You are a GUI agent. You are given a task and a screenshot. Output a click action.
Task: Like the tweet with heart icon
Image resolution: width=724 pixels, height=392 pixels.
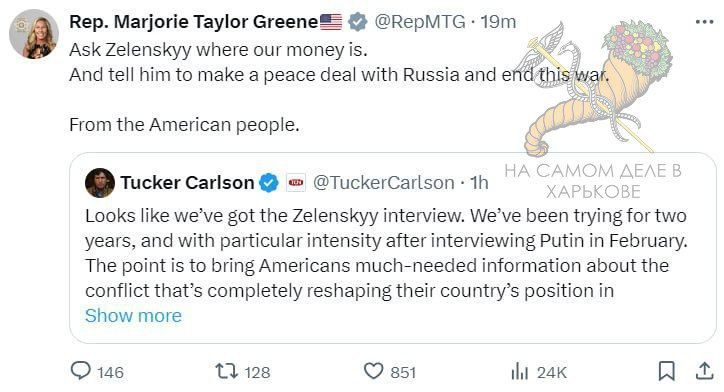pyautogui.click(x=374, y=371)
